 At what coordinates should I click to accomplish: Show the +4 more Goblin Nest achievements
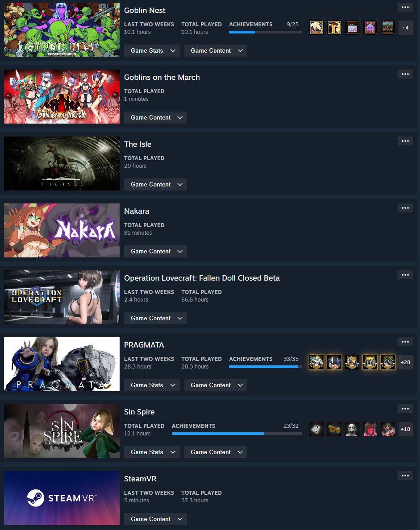(405, 28)
